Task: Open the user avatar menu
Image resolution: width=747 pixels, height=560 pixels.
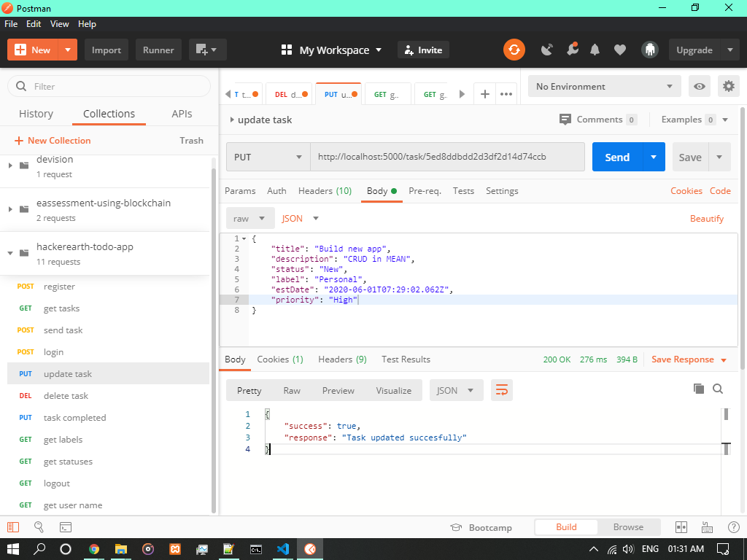Action: click(x=649, y=50)
